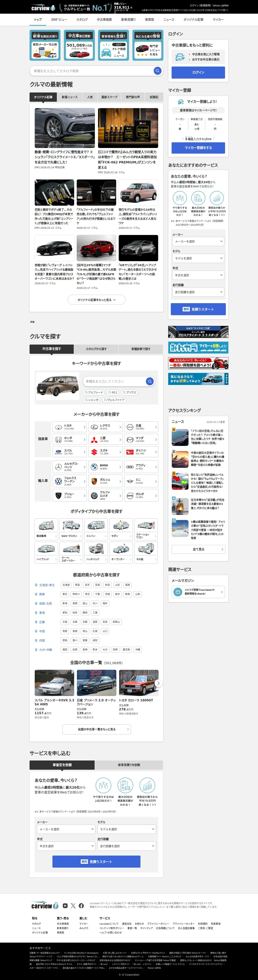Switch to 試乗記 tab
Viewport: 258px width, 980px height.
click(x=154, y=97)
